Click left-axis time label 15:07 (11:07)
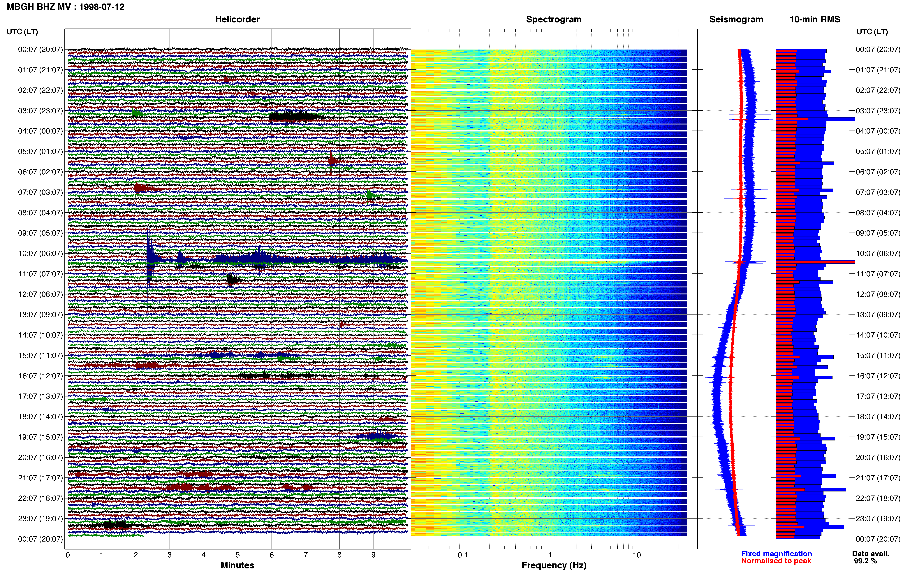Screen dimensions: 924x578 tap(41, 356)
